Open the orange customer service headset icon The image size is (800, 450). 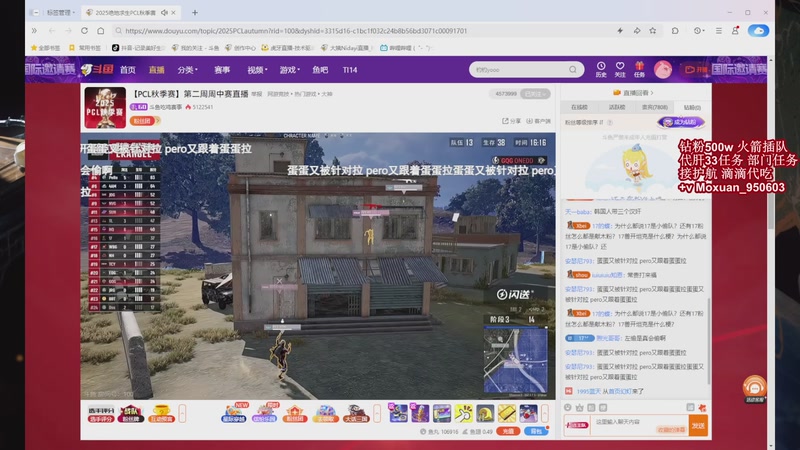coord(755,389)
